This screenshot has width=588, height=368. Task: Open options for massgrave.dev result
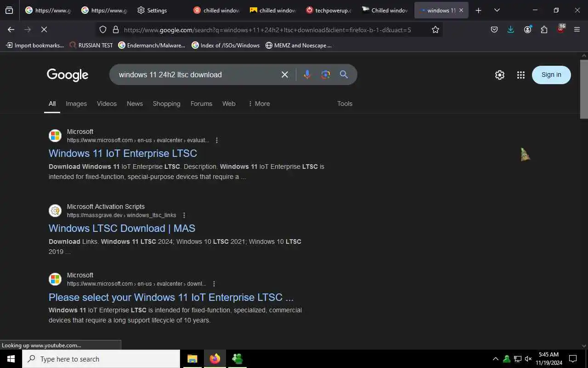click(184, 215)
